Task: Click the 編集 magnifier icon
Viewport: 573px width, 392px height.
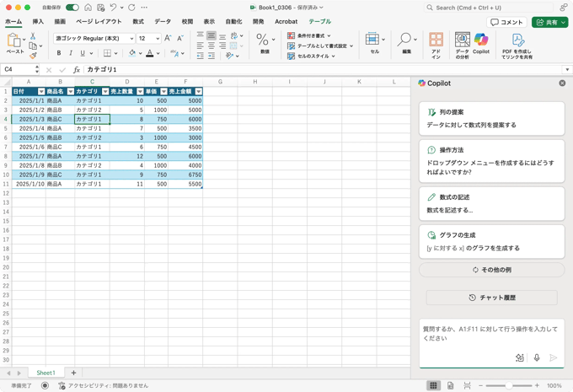Action: (x=404, y=39)
